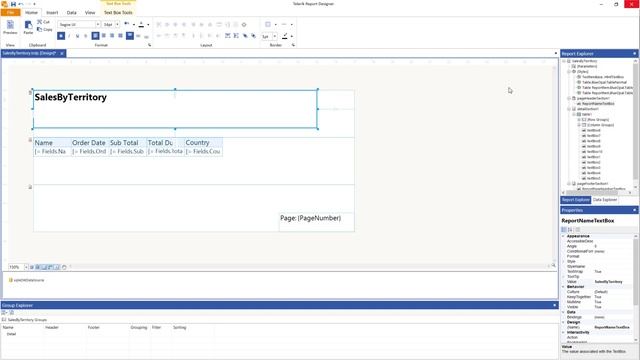The image size is (640, 360).
Task: Click the send to back icon
Action: coord(253,36)
